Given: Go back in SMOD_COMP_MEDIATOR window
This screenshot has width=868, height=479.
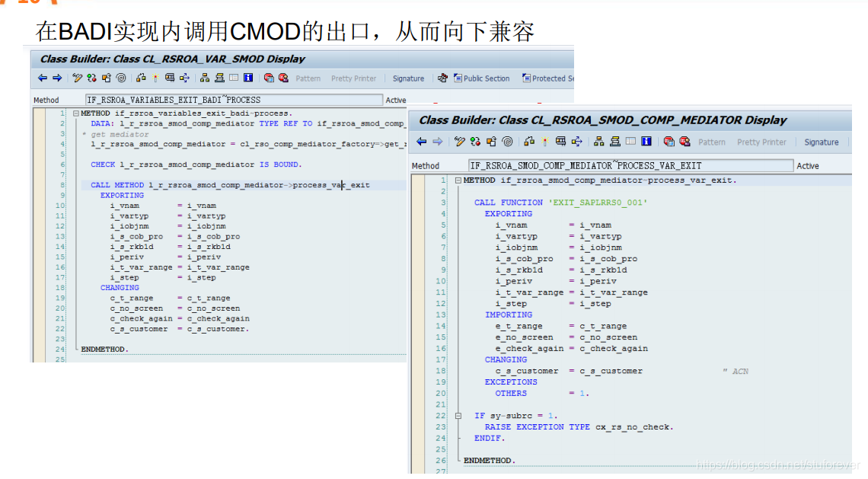Looking at the screenshot, I should coord(421,142).
